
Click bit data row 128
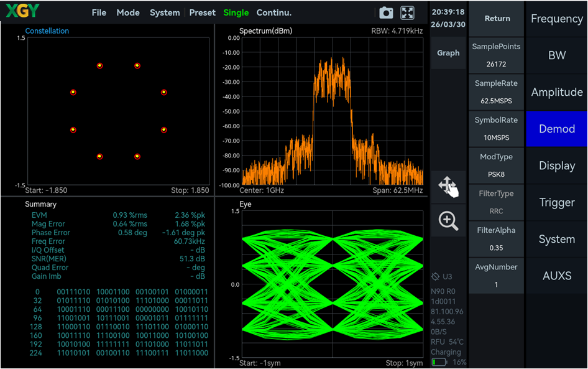pos(119,327)
